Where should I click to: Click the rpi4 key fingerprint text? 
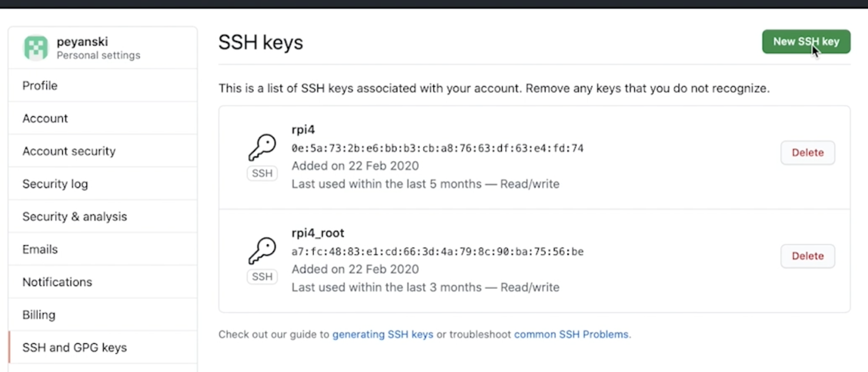coord(438,148)
